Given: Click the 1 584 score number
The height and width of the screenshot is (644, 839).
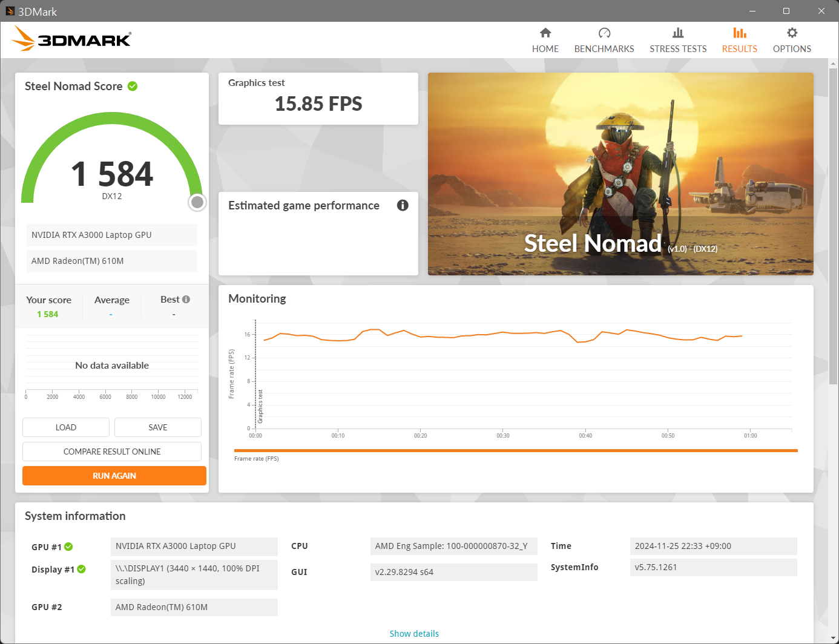Looking at the screenshot, I should point(112,174).
